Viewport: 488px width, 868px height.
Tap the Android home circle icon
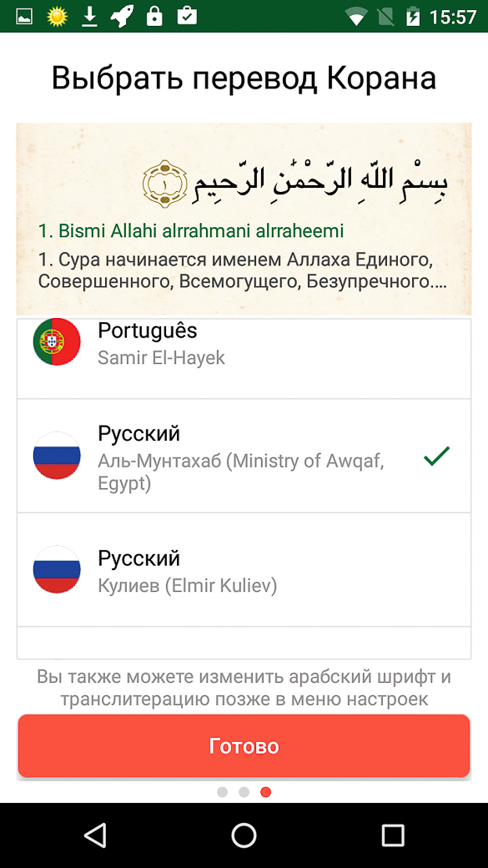[244, 835]
